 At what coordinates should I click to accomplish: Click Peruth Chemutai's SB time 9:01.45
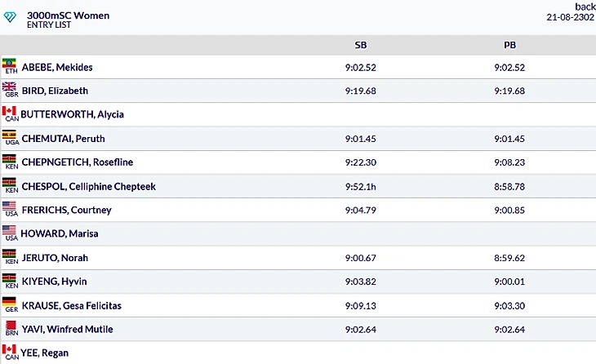pos(361,139)
